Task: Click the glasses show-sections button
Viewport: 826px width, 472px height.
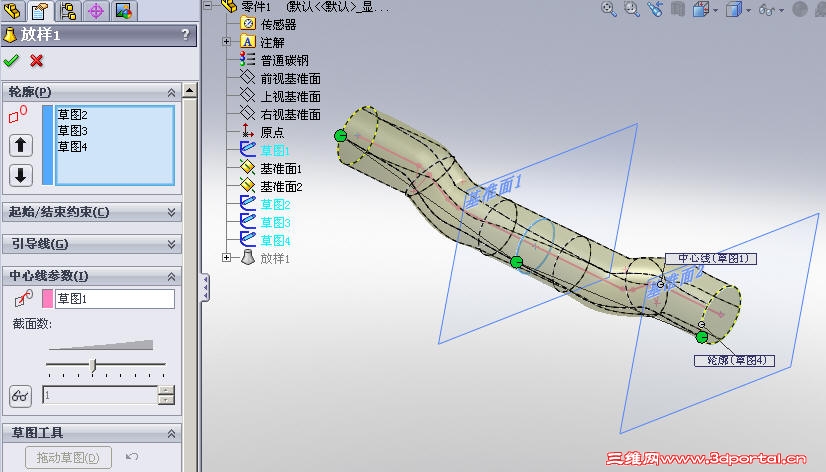Action: coord(21,396)
